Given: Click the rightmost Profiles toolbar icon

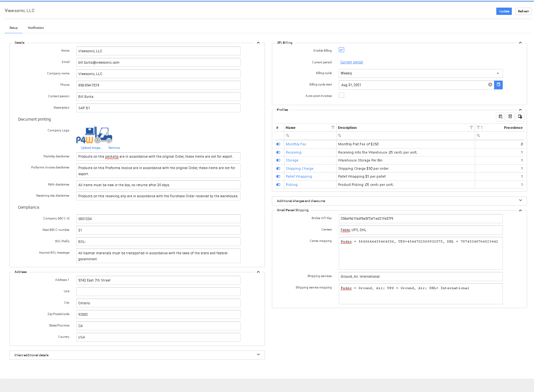Looking at the screenshot, I should [520, 117].
